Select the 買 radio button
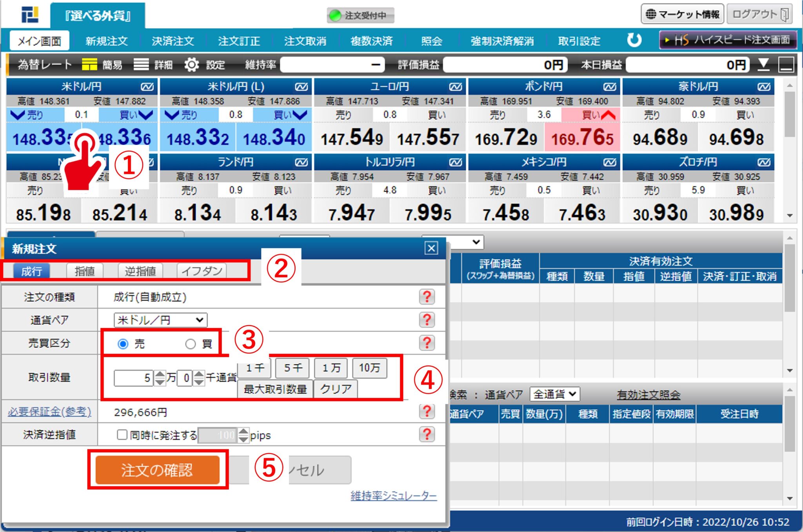The image size is (803, 532). (191, 344)
